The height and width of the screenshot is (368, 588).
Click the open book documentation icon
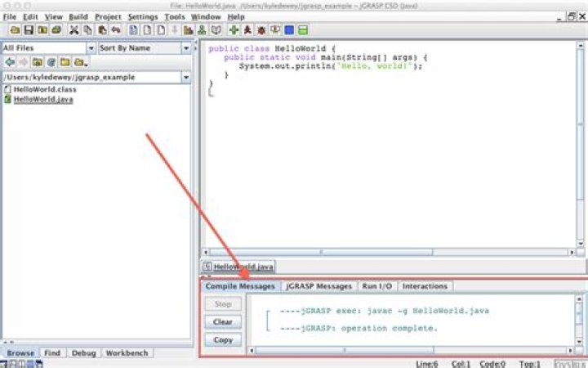pyautogui.click(x=216, y=29)
